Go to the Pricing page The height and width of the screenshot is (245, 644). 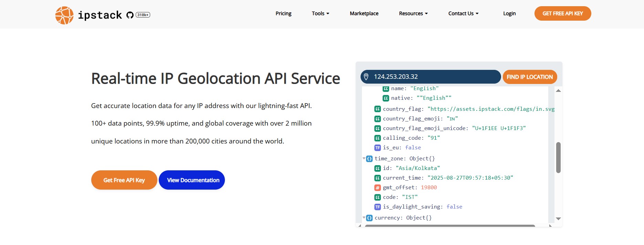283,13
